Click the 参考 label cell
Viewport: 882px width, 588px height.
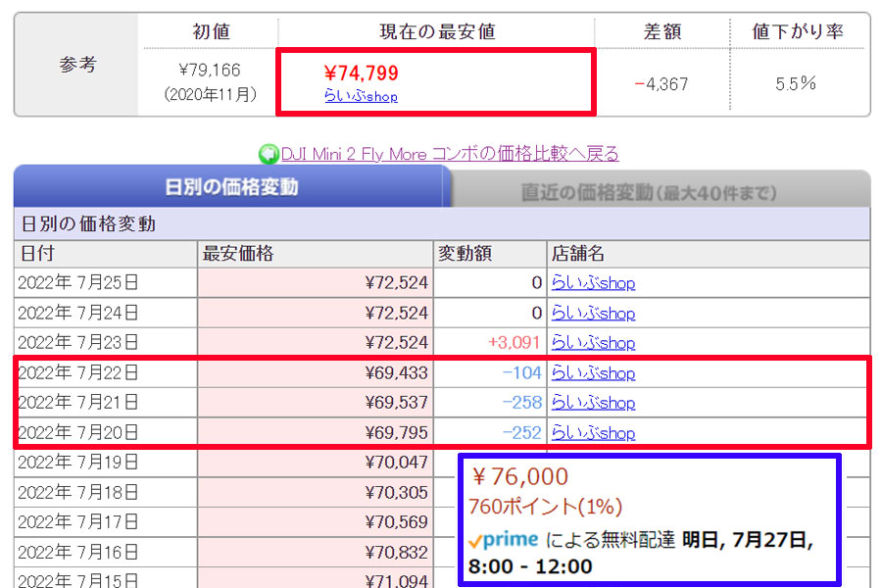coord(77,65)
